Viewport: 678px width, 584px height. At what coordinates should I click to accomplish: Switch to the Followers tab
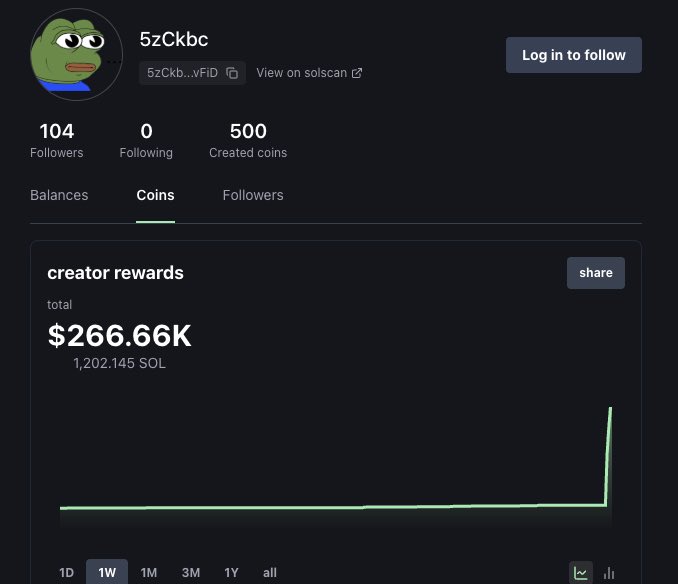point(253,195)
